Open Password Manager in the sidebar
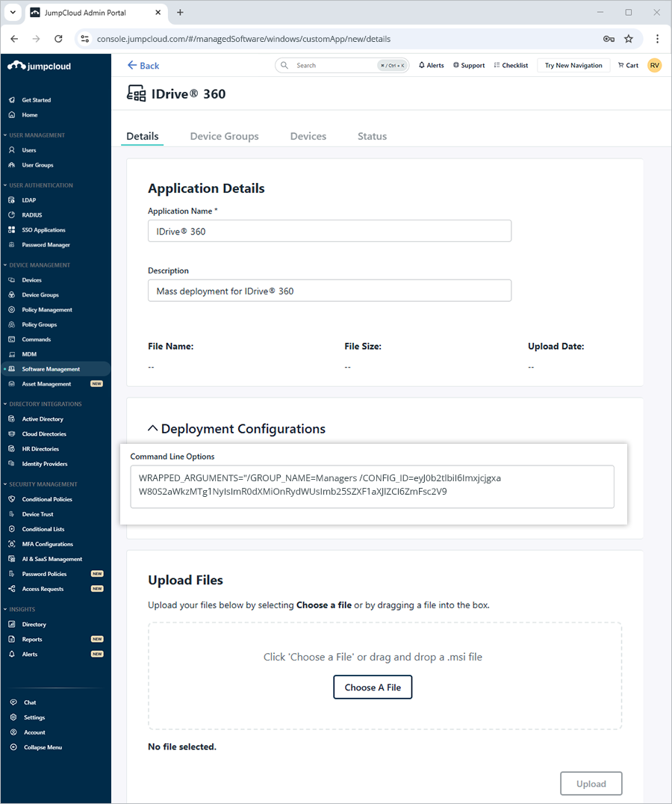 click(x=46, y=245)
